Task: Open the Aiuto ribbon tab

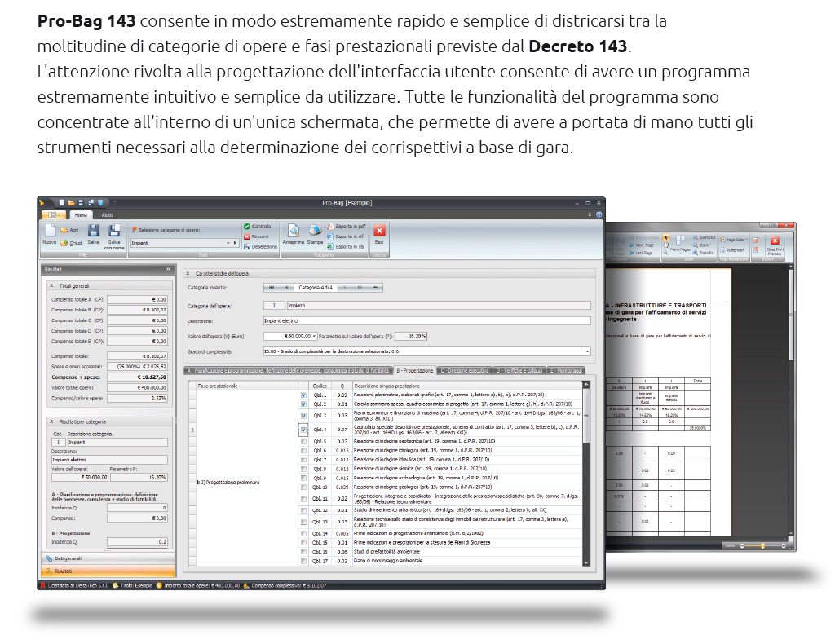Action: click(107, 215)
